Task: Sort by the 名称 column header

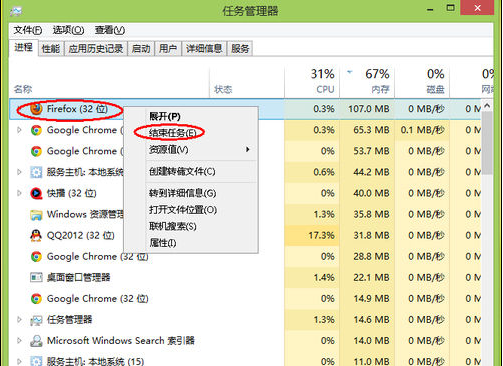Action: point(109,82)
